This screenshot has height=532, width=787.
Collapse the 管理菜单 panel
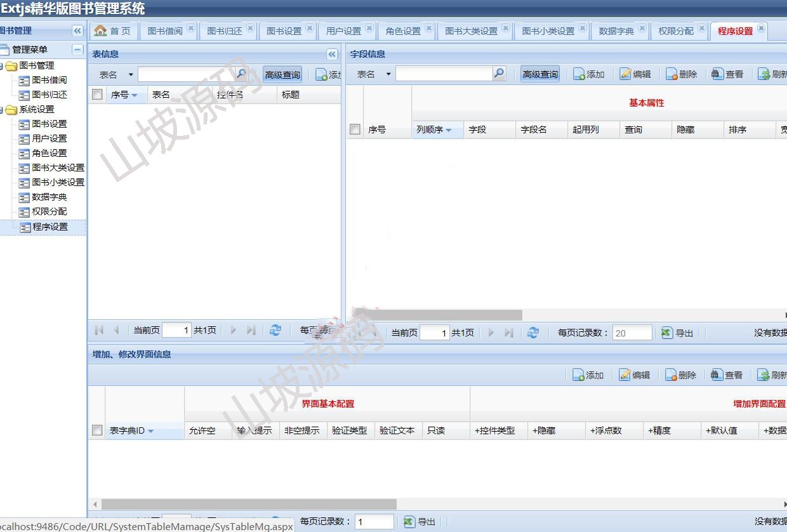(x=77, y=50)
